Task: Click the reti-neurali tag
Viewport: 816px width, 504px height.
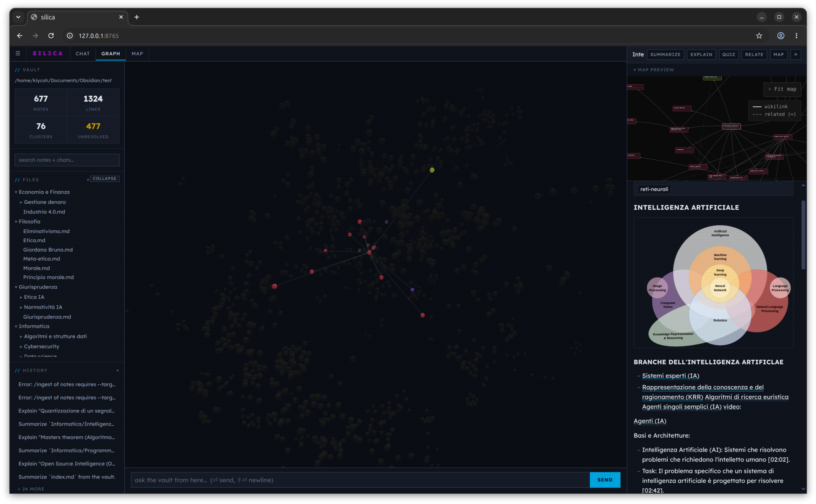Action: pos(654,189)
